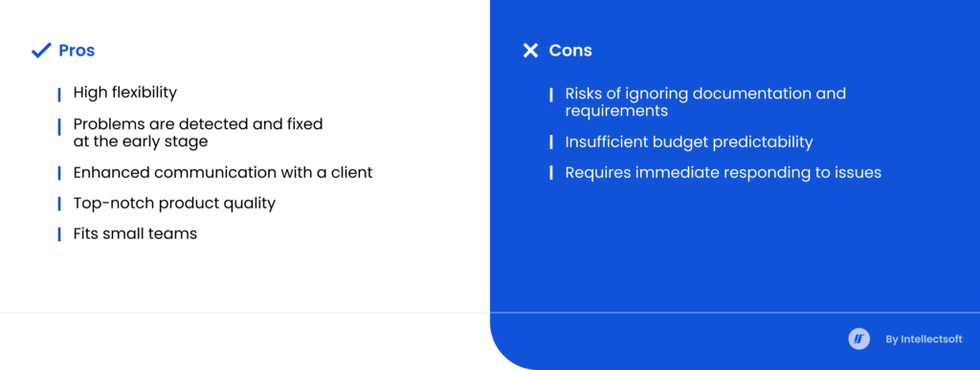Select 'Risks of ignoring documentation' item
The image size is (980, 370).
click(705, 102)
